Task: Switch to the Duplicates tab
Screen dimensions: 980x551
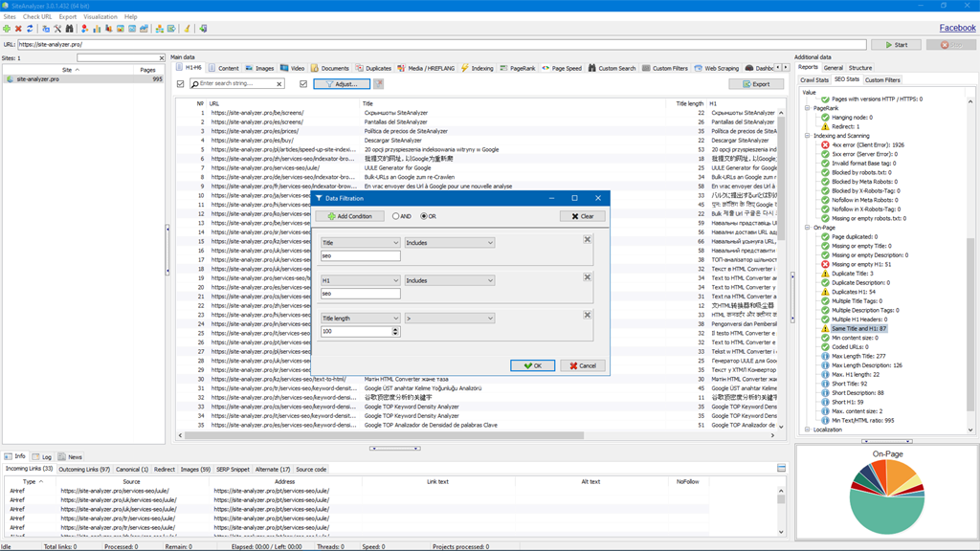Action: (373, 68)
